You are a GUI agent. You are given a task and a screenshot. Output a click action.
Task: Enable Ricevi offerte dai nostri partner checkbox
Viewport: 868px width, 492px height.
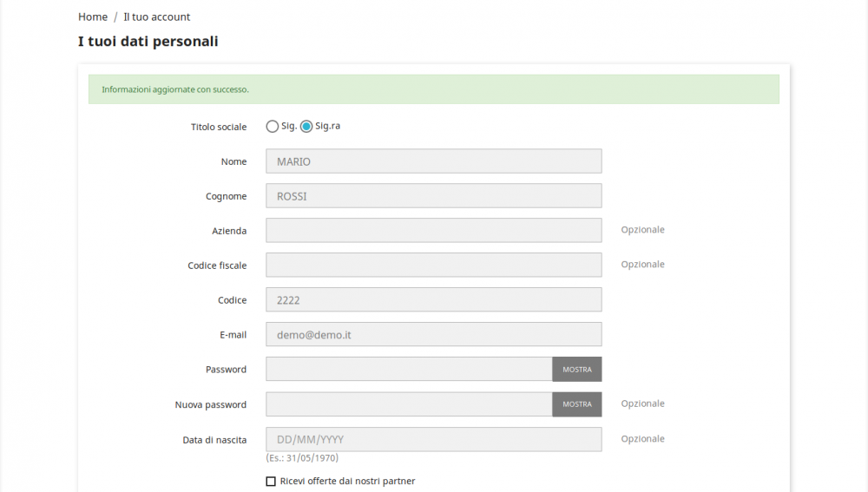(x=271, y=482)
